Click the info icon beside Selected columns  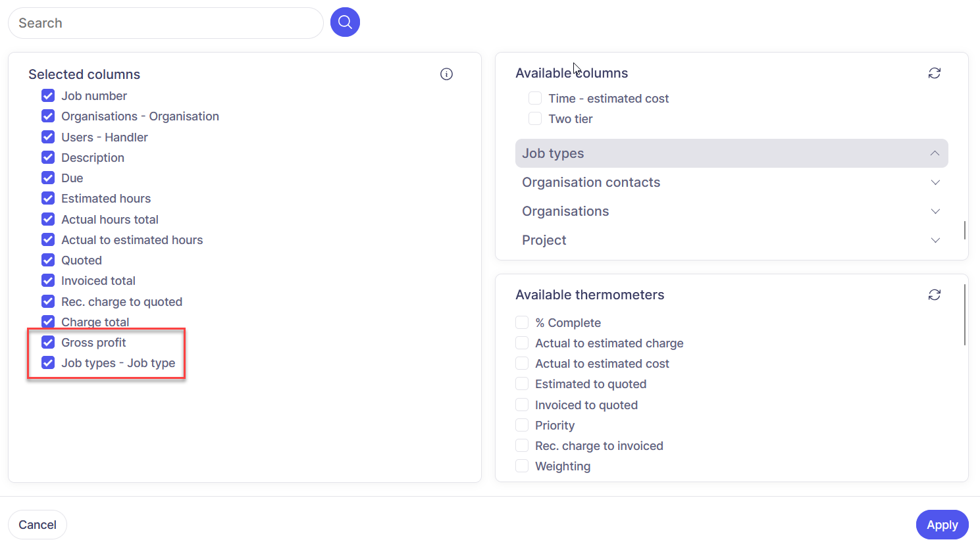click(x=446, y=74)
